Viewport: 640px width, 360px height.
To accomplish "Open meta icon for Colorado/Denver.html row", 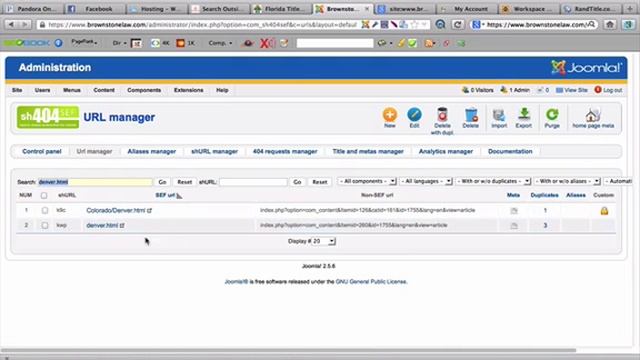I will tap(514, 211).
